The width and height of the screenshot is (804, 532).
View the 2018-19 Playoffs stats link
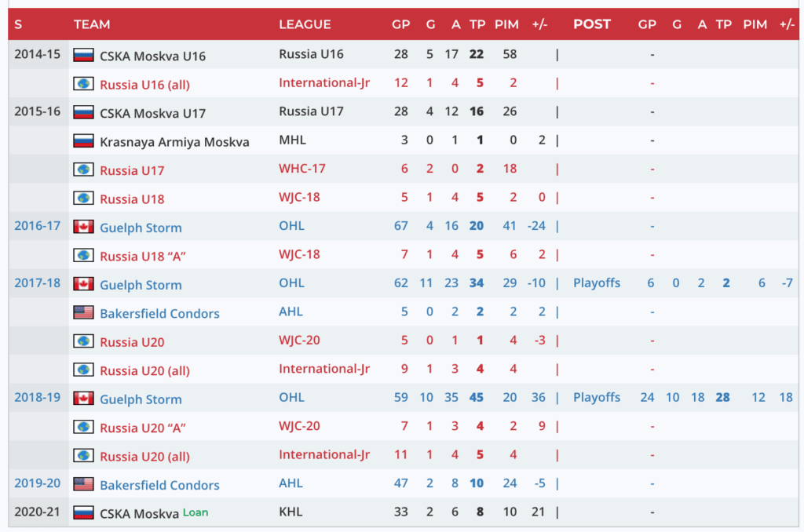pos(597,398)
